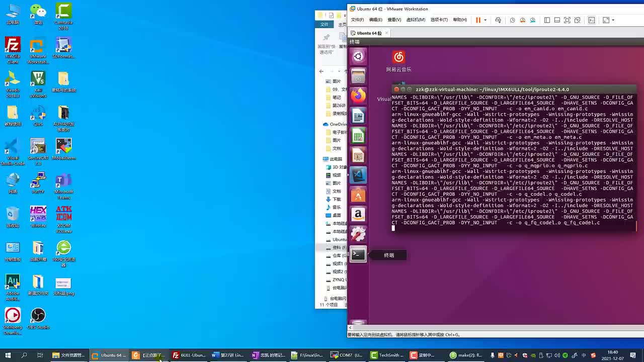The width and height of the screenshot is (644, 362).
Task: Toggle the VMware thumbnail bar icon
Action: [557, 20]
